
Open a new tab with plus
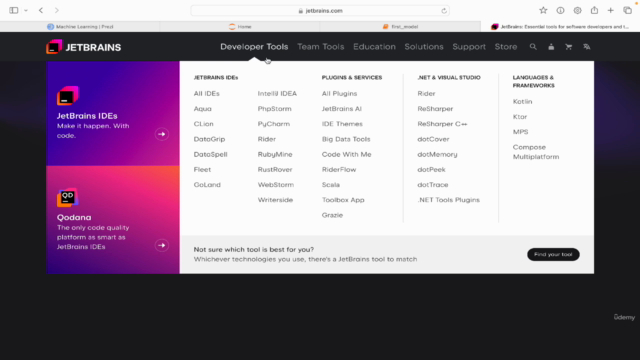(x=611, y=11)
